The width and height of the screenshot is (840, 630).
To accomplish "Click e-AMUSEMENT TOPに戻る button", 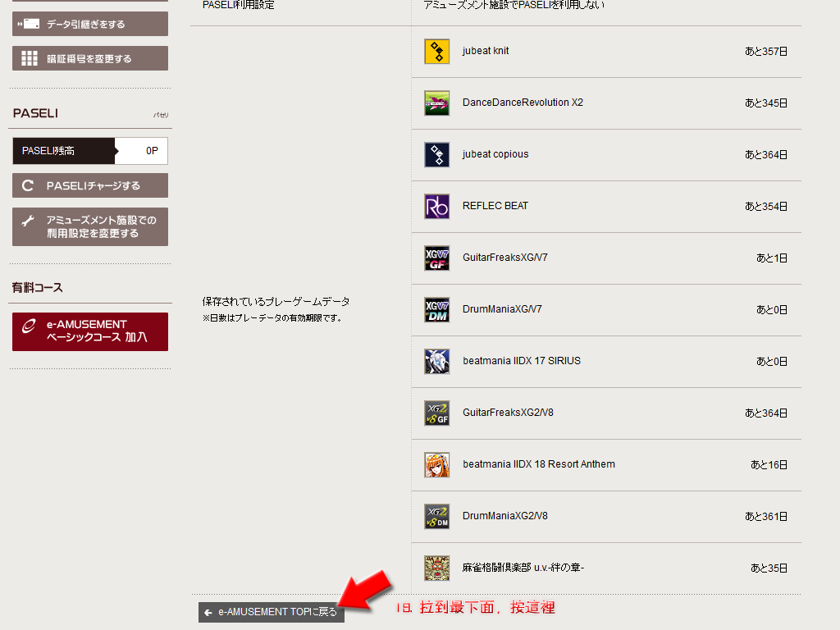I will pyautogui.click(x=271, y=612).
